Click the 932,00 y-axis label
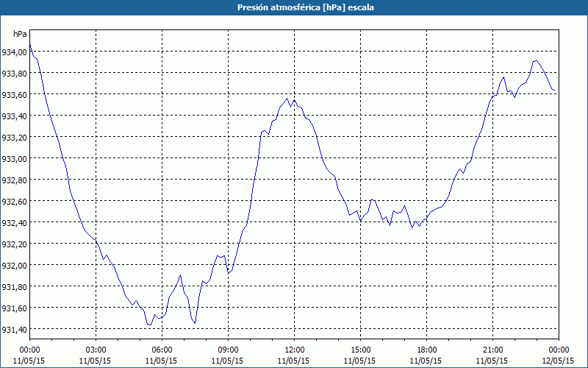588x368 pixels. coord(14,265)
